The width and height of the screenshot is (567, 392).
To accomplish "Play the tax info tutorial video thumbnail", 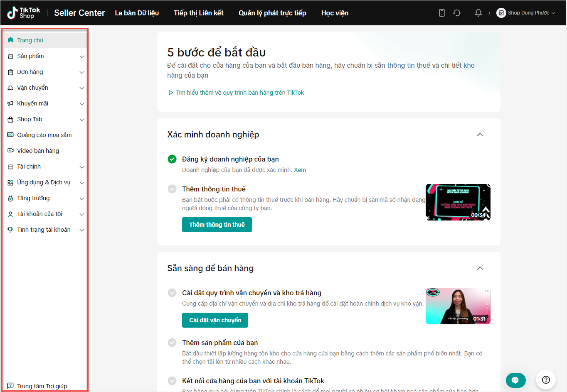I will coord(458,202).
